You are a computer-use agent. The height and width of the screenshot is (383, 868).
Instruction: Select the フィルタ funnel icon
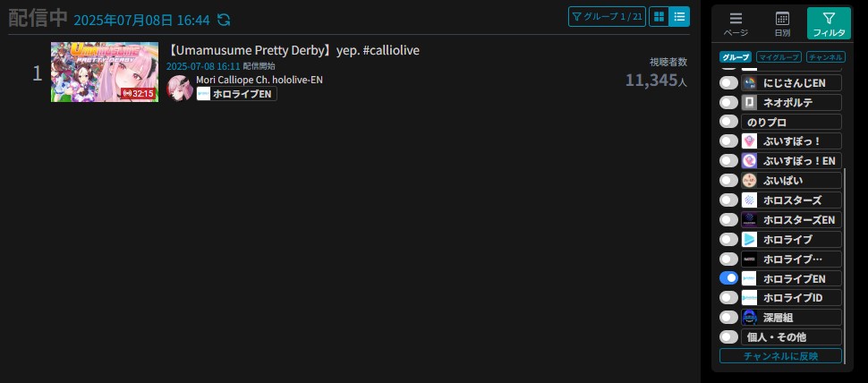click(829, 18)
